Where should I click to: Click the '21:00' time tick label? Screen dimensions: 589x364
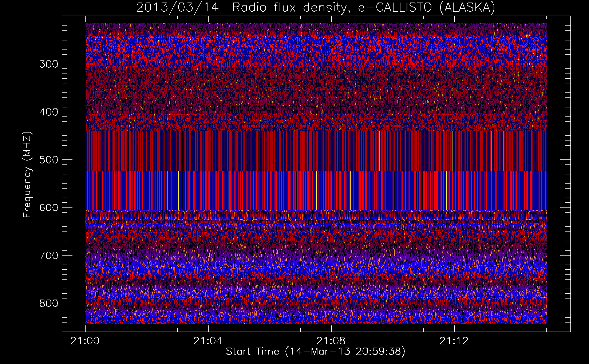coord(85,341)
